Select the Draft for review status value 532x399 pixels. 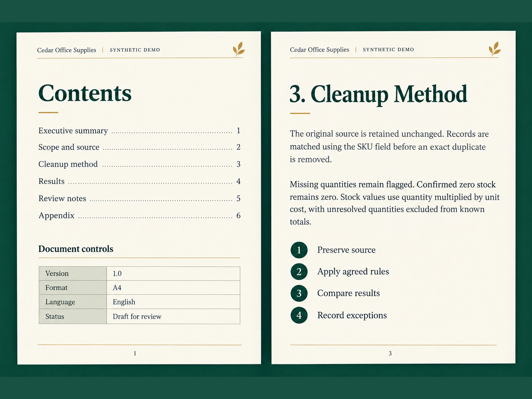(173, 317)
